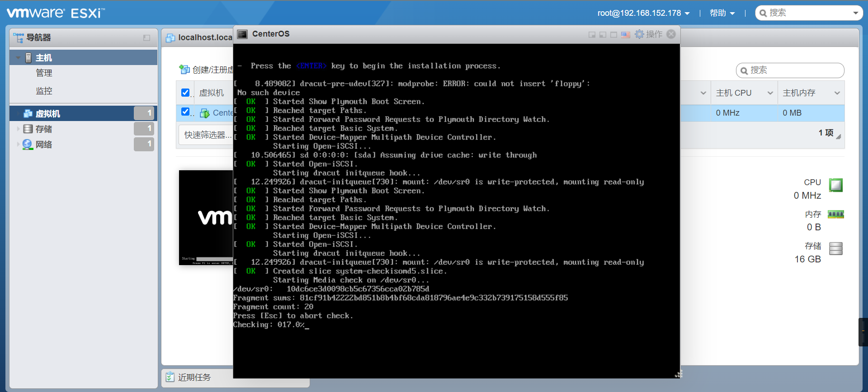Select the 存储 navigator item
The image size is (868, 392).
pyautogui.click(x=84, y=129)
